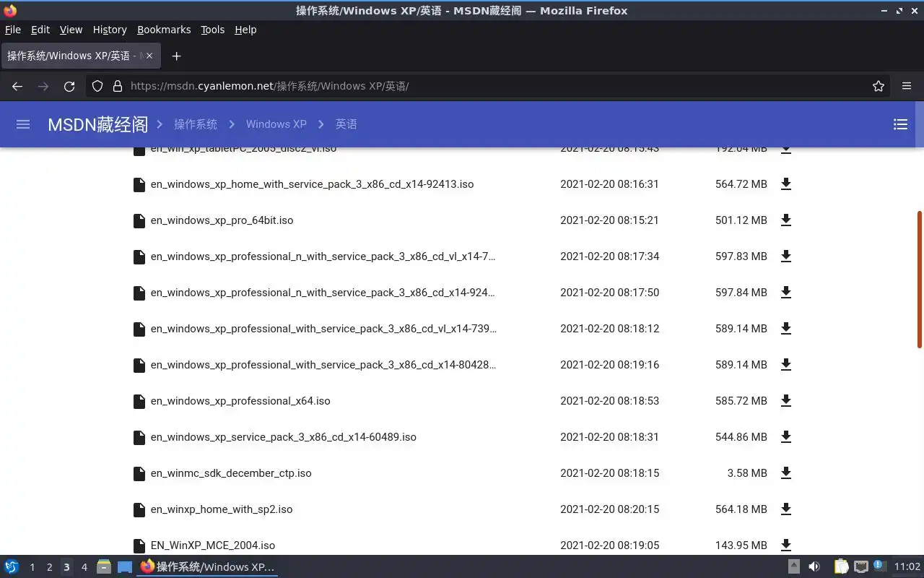Download en_winmc_sdk_december_ctp.iso
The image size is (924, 578).
[x=786, y=473]
